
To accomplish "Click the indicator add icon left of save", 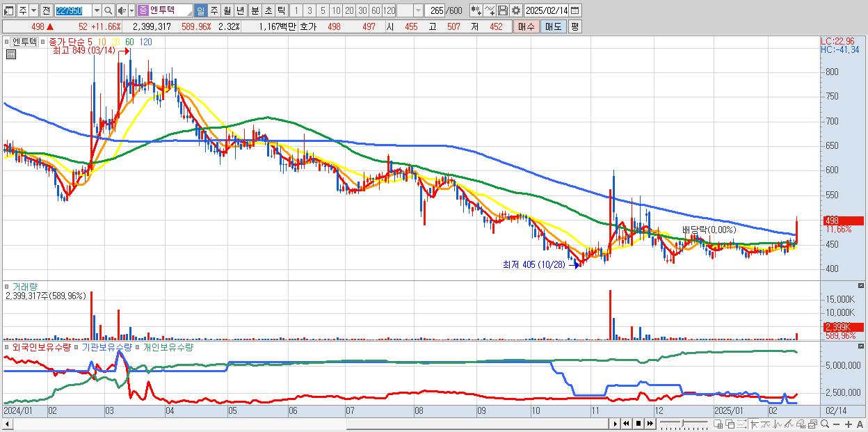I will [476, 10].
